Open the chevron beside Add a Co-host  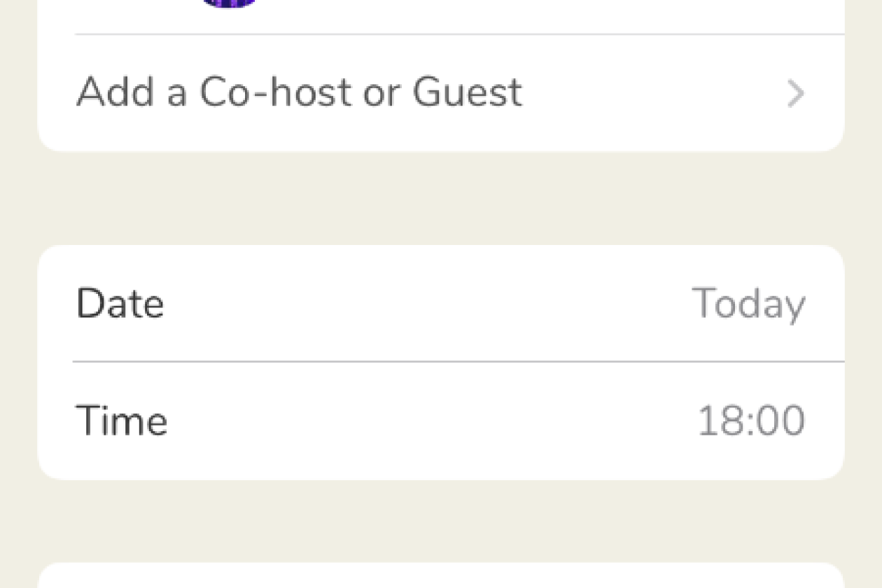click(x=795, y=93)
